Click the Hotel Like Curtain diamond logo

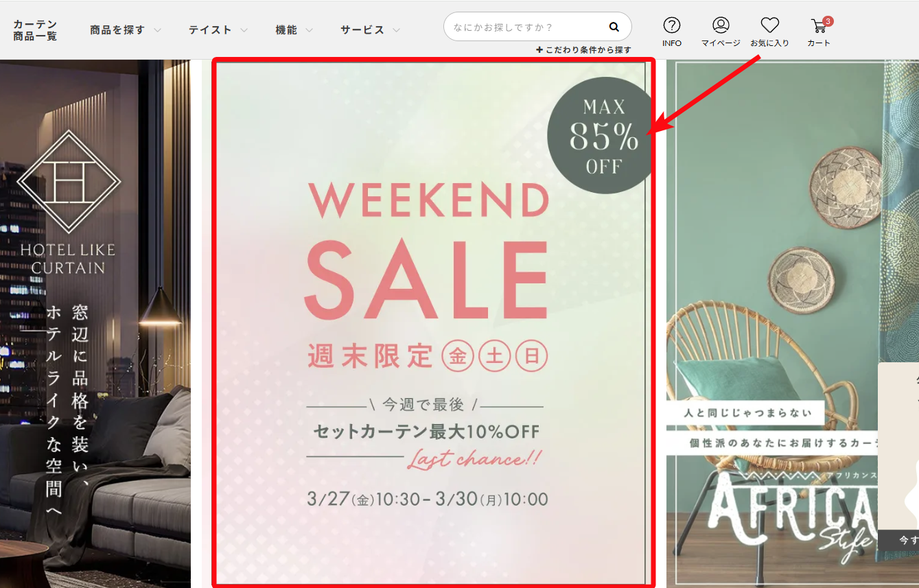(x=69, y=182)
